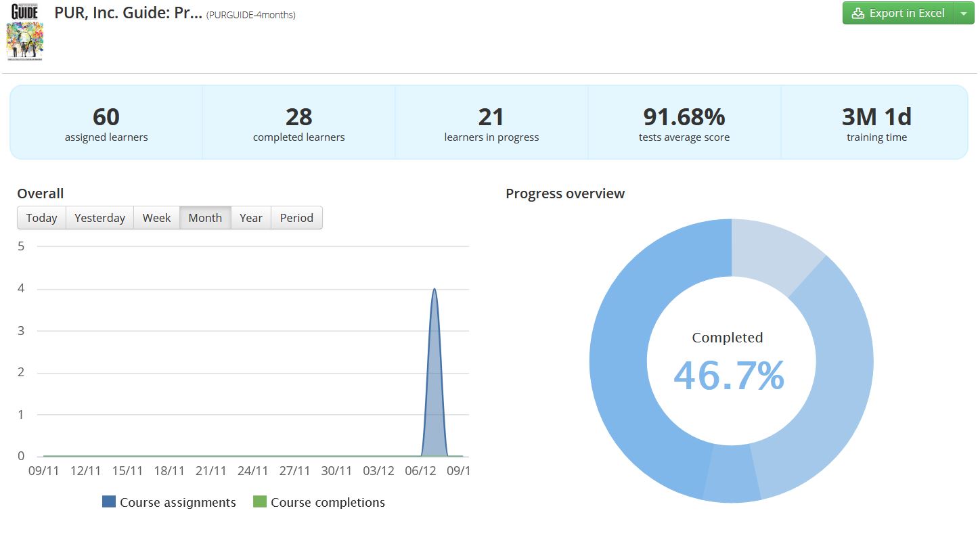Click the Export in Excel button

point(897,14)
